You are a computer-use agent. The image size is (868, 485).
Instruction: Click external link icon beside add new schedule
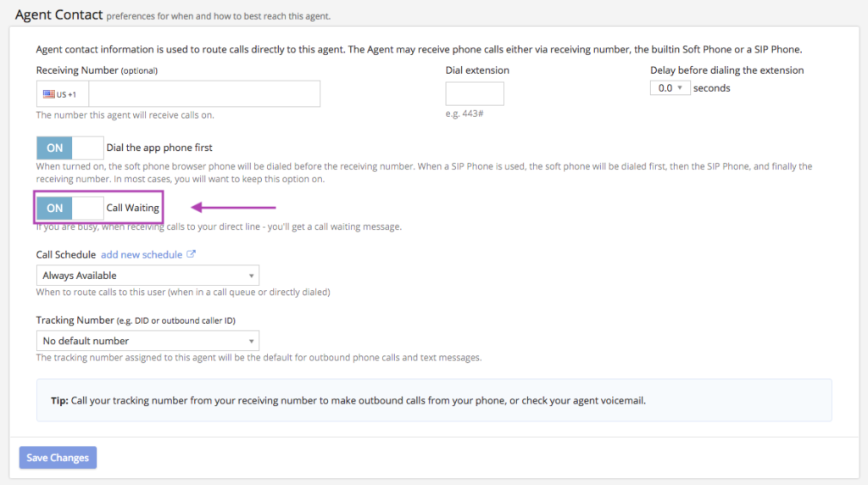click(191, 254)
